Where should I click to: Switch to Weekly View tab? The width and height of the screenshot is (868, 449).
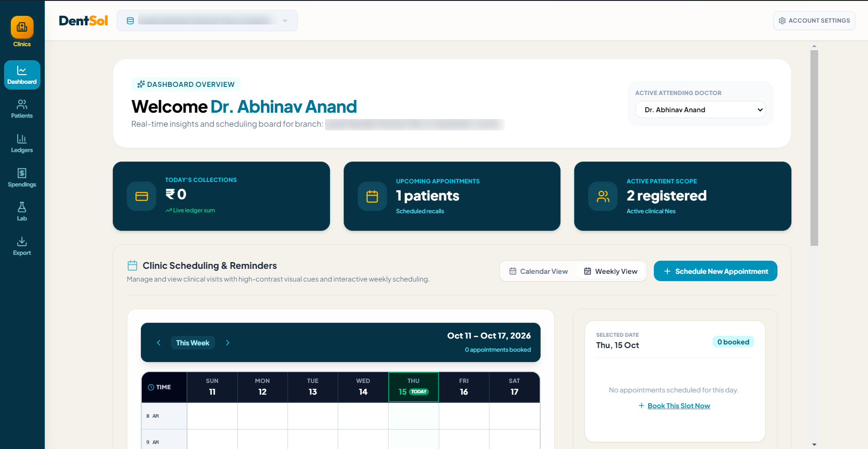tap(610, 271)
